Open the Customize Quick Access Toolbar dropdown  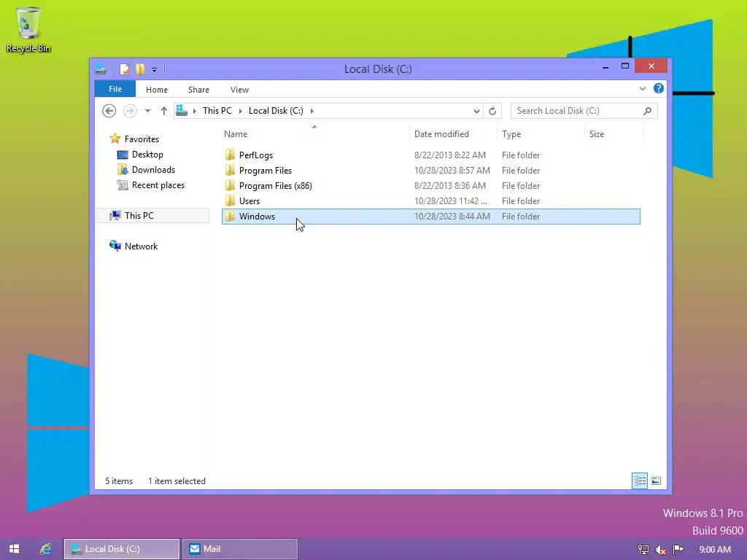[x=155, y=69]
